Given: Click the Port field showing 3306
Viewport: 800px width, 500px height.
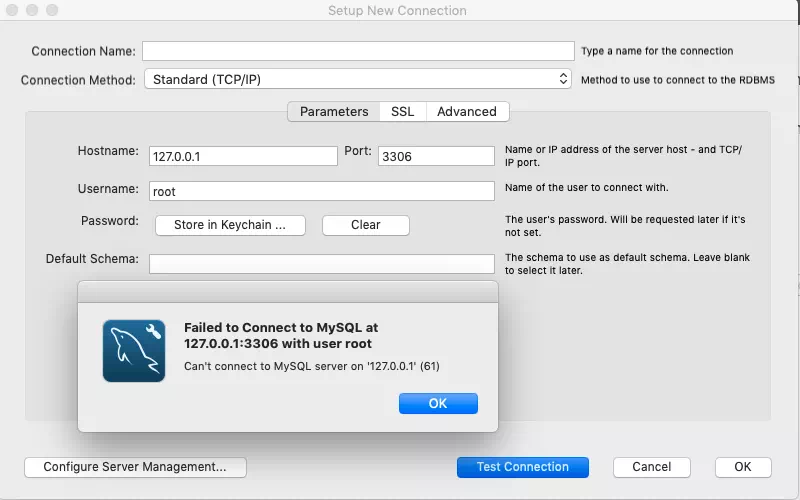Looking at the screenshot, I should 436,156.
